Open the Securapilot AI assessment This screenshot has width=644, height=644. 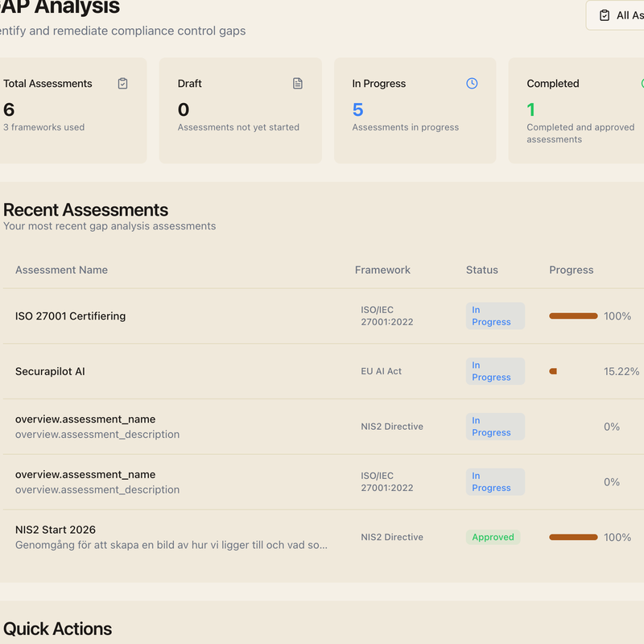50,371
